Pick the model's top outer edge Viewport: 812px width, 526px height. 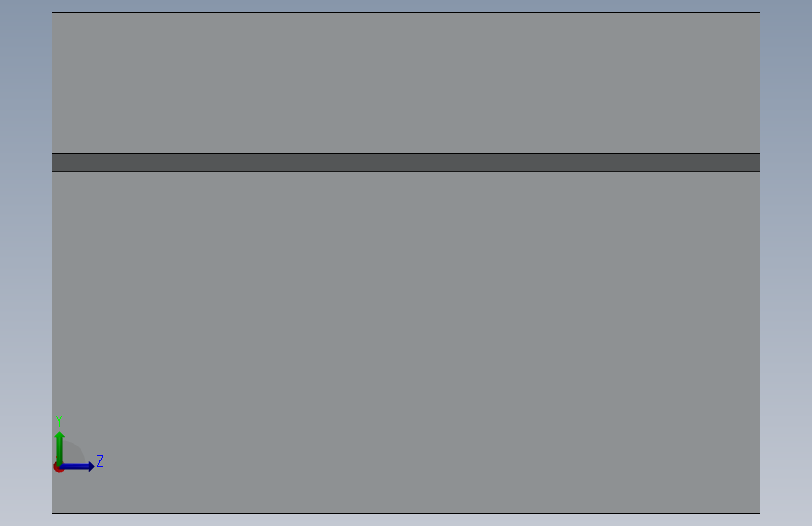click(x=406, y=12)
